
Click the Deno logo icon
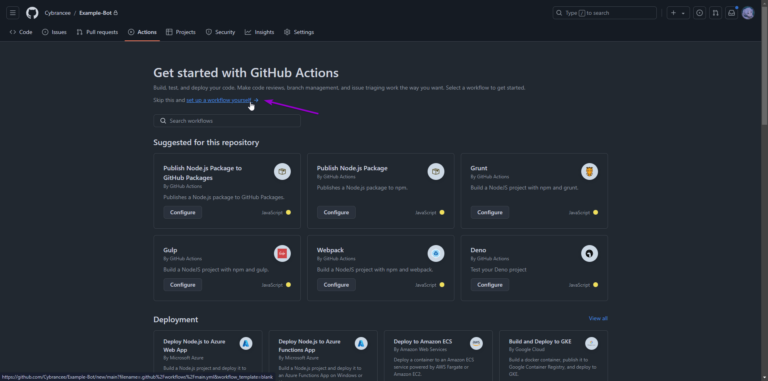click(590, 254)
